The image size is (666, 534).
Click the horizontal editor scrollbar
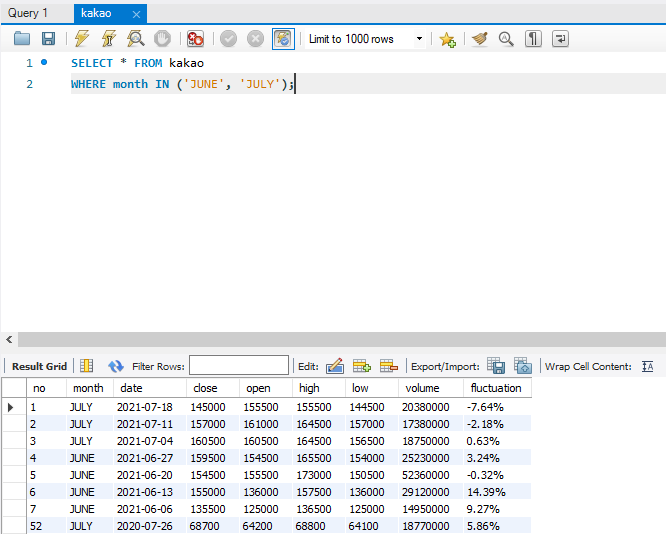pyautogui.click(x=341, y=339)
